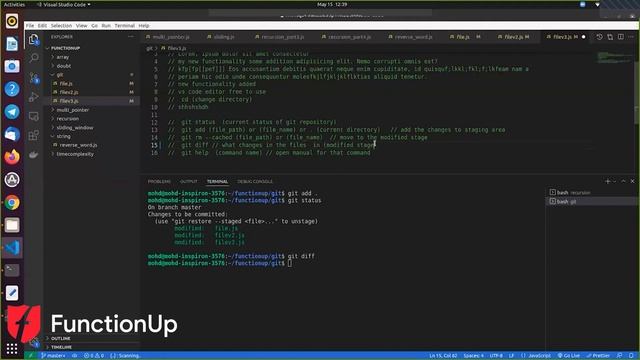
Task: Click Prettier in the status bar
Action: (x=598, y=356)
